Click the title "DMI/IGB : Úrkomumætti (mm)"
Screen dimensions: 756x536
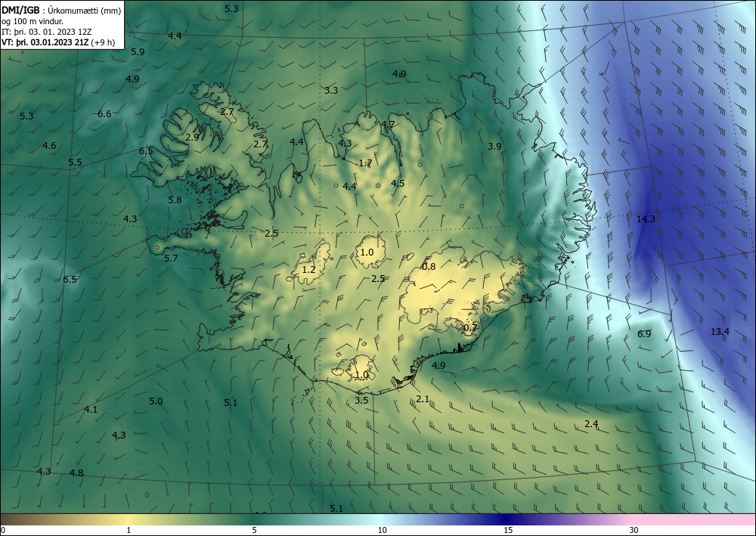coord(62,10)
